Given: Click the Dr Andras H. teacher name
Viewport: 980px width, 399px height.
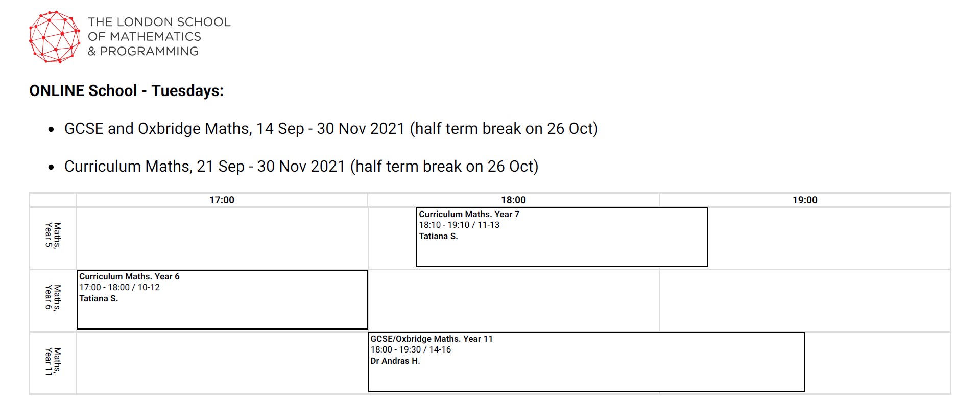Looking at the screenshot, I should [x=395, y=361].
